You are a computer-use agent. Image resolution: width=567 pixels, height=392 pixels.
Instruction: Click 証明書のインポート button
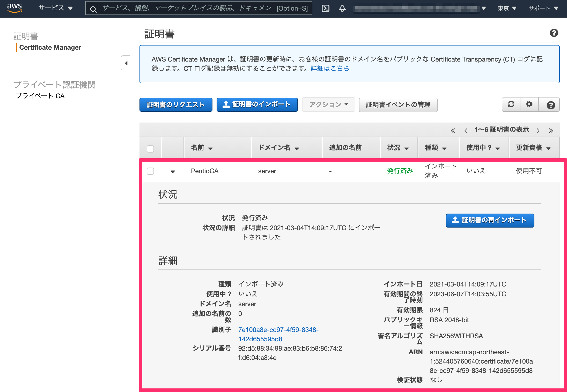[257, 104]
